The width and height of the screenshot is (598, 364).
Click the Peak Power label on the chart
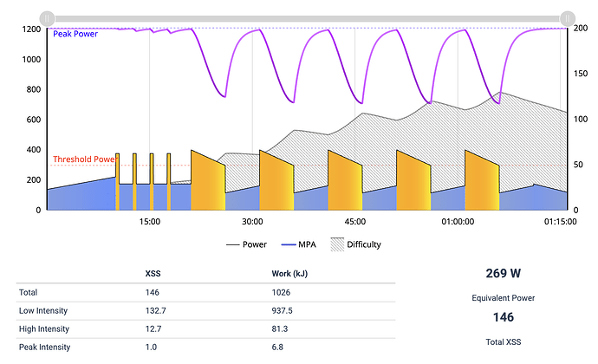point(75,35)
